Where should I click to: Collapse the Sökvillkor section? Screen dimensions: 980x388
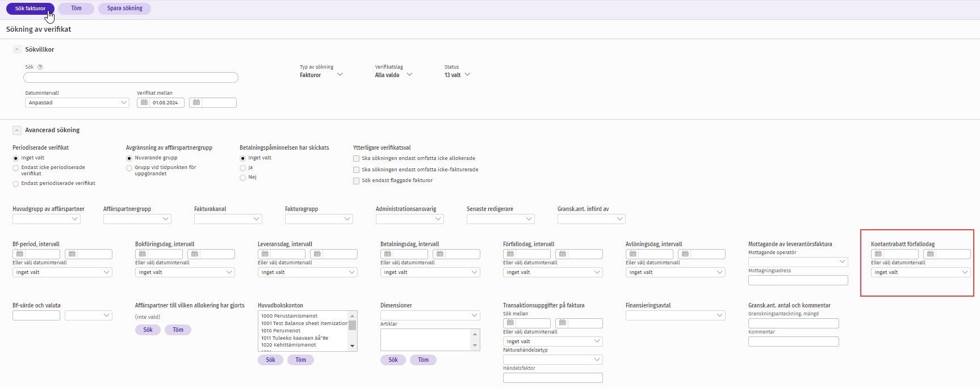[x=17, y=50]
